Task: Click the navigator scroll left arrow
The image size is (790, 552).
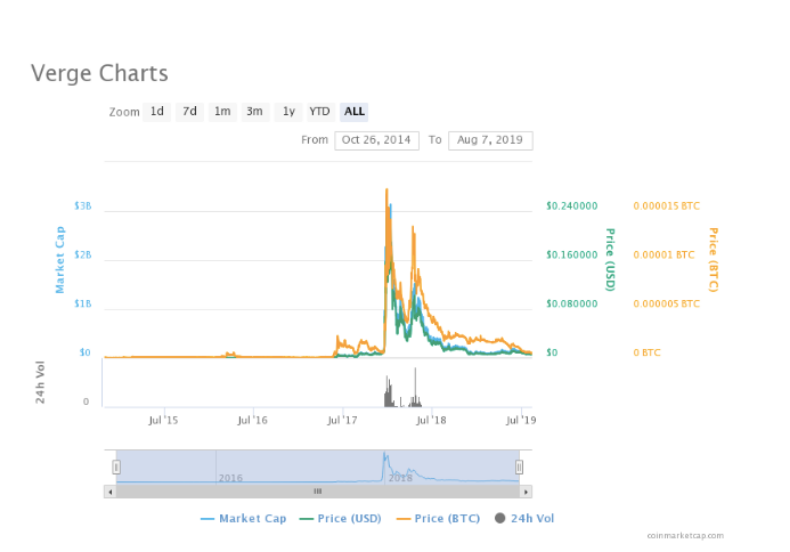Action: coord(110,492)
